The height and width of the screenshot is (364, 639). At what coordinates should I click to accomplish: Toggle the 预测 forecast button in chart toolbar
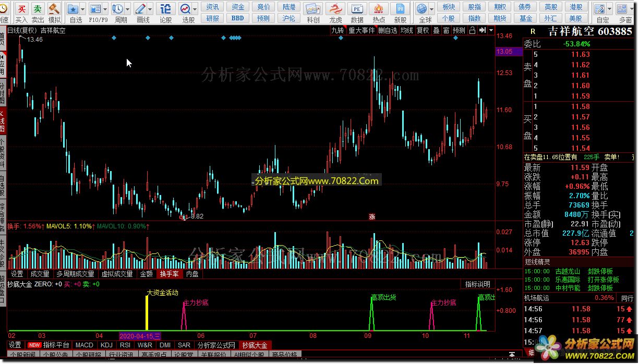point(459,30)
